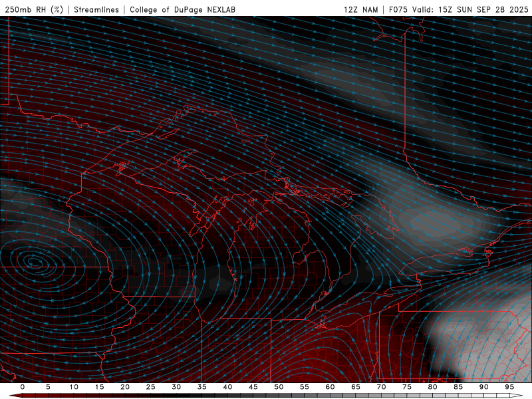Select the 80 tick label on the RH scale
Viewport: 532px width, 399px height.
[433, 387]
